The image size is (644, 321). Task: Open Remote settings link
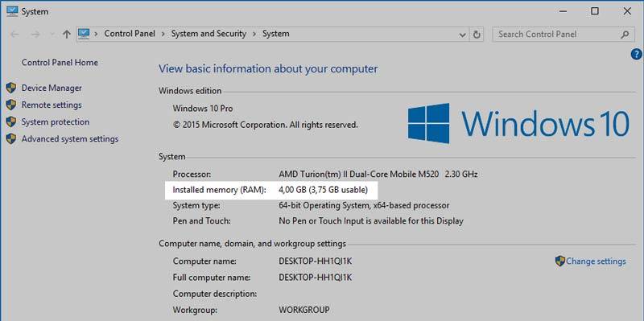pyautogui.click(x=52, y=105)
